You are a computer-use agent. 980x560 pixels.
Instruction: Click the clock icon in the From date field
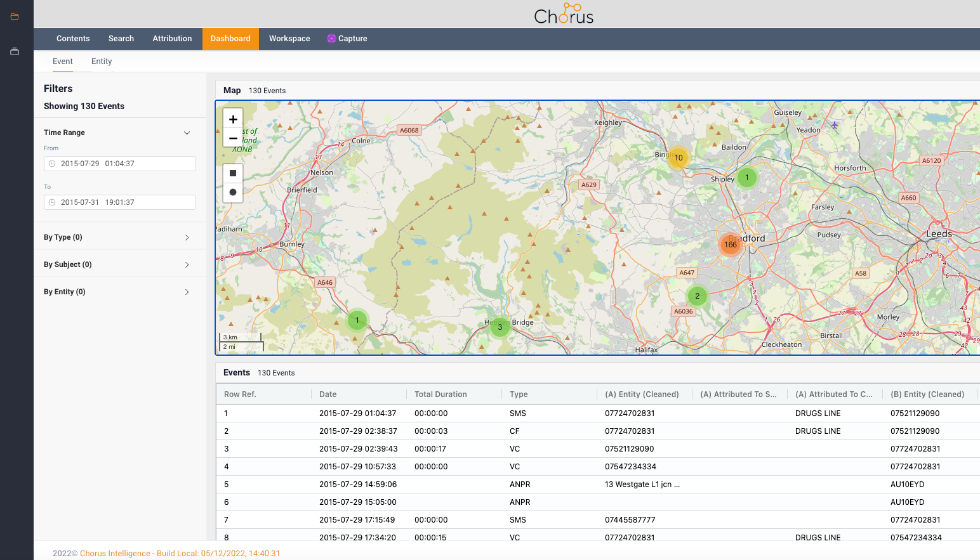click(x=52, y=164)
